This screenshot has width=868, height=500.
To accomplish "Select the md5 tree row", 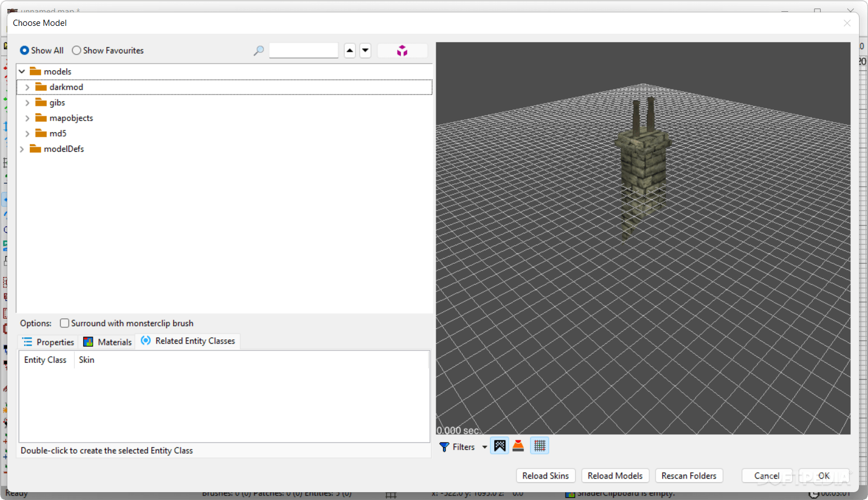I will (224, 134).
